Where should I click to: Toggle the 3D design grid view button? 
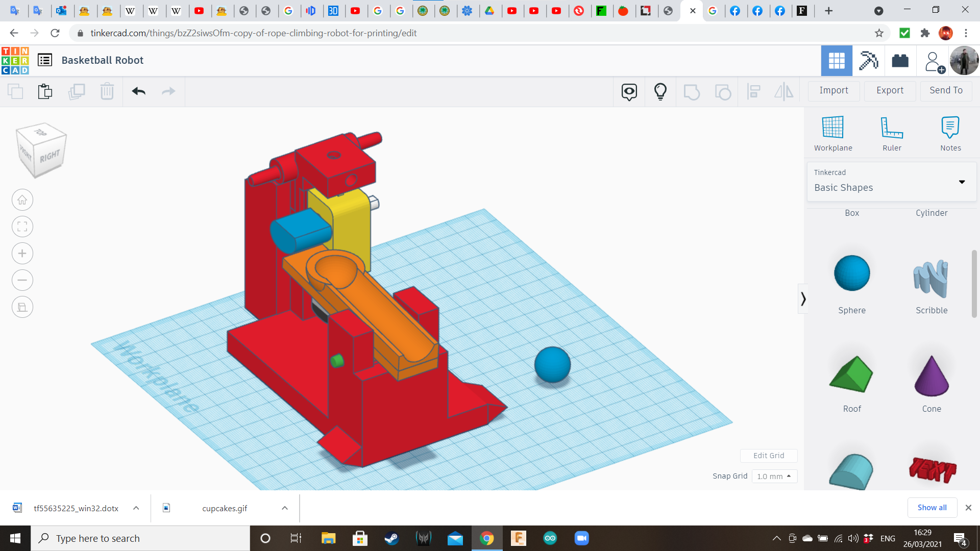click(x=836, y=61)
